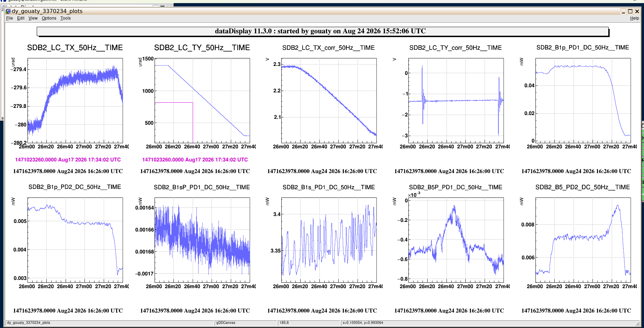The width and height of the screenshot is (644, 328).
Task: Click the magenta Aug17 timestamp under LC_TX plot
Action: [68, 160]
